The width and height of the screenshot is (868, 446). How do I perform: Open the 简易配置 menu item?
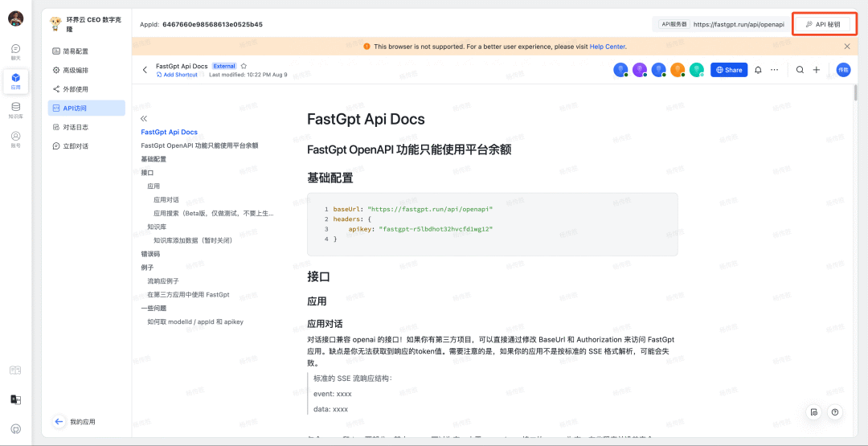point(86,51)
